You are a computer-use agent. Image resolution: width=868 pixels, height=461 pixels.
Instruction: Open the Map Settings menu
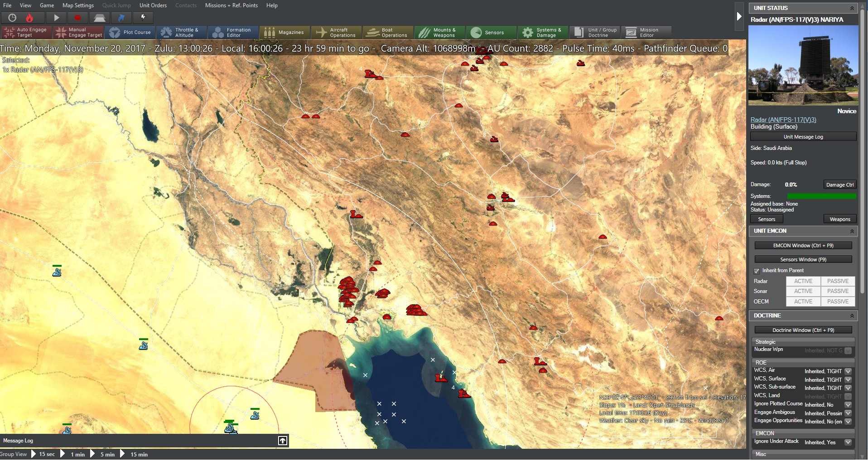click(77, 5)
